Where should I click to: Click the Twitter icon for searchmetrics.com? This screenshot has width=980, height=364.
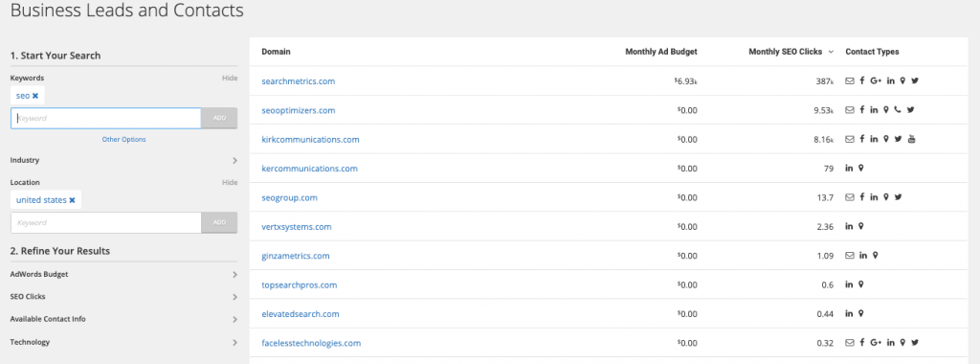[915, 80]
